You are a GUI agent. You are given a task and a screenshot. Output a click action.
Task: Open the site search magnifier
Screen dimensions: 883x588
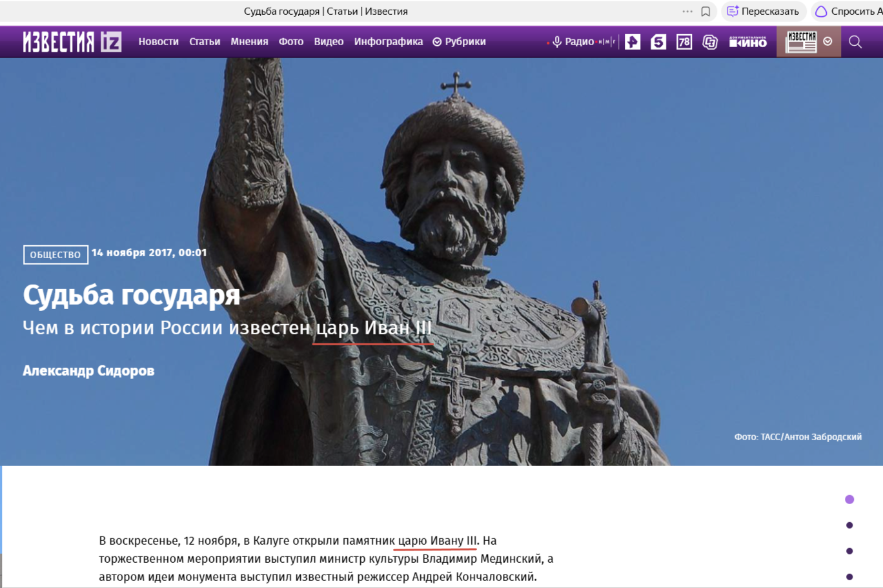tap(855, 42)
